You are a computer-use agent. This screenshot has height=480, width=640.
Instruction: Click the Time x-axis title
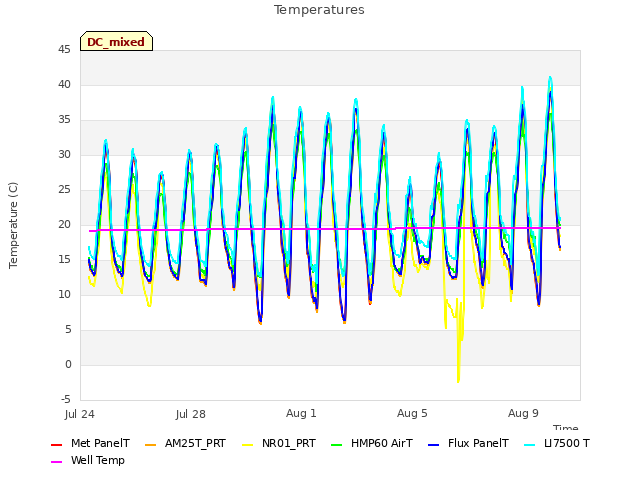566,427
